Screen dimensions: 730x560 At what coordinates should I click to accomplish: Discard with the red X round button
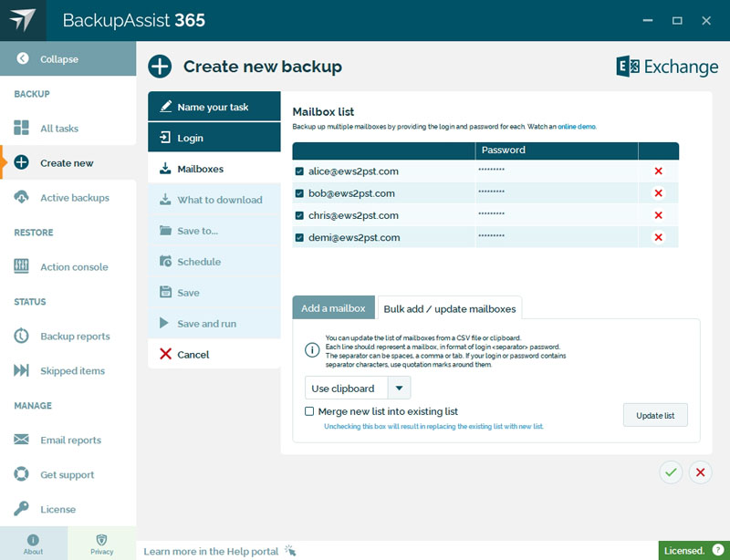pos(700,472)
